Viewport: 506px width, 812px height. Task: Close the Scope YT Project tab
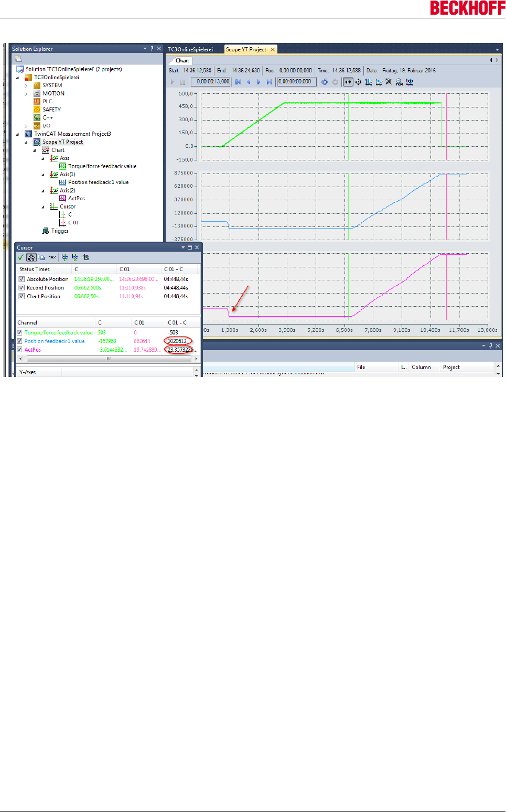pos(273,50)
